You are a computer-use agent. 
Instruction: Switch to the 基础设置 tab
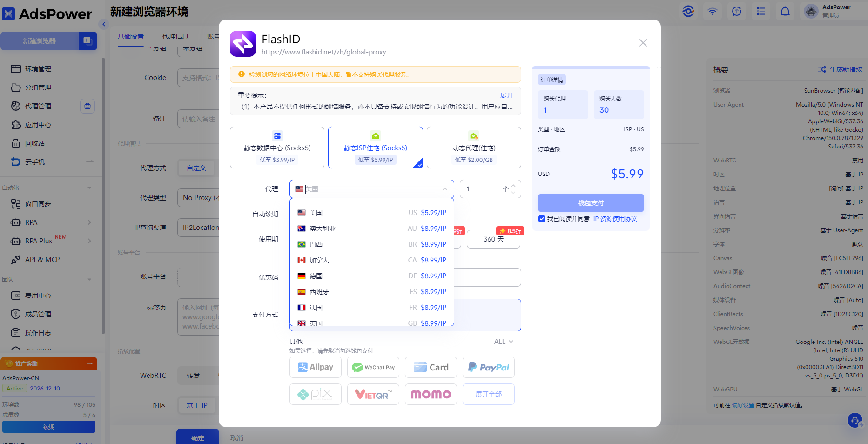pyautogui.click(x=131, y=36)
